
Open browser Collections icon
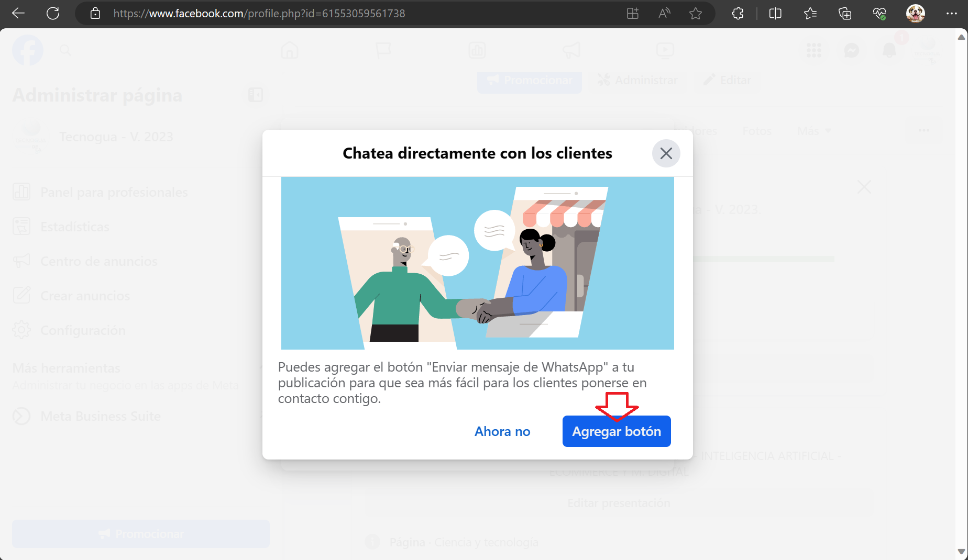coord(844,14)
